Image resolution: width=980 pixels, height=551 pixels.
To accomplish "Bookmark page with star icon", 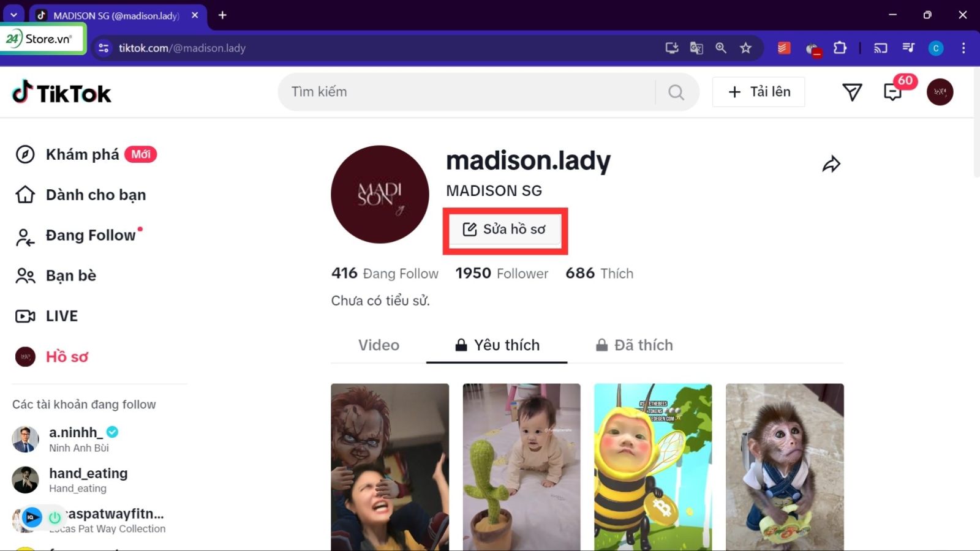I will tap(745, 48).
